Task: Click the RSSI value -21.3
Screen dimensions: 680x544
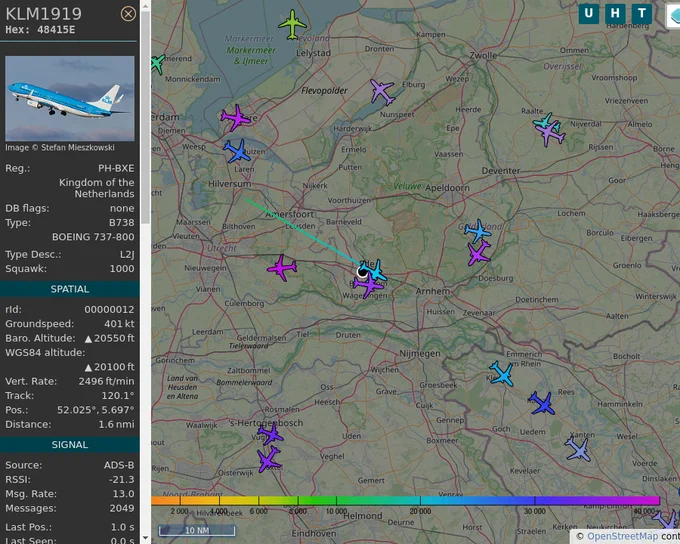Action: [122, 480]
